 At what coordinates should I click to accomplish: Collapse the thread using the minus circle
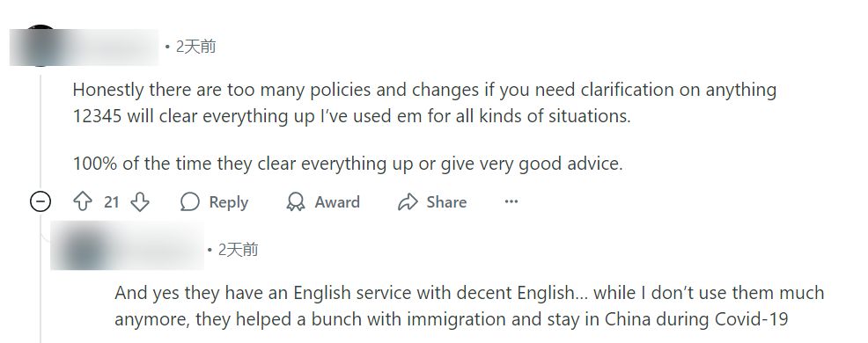40,202
